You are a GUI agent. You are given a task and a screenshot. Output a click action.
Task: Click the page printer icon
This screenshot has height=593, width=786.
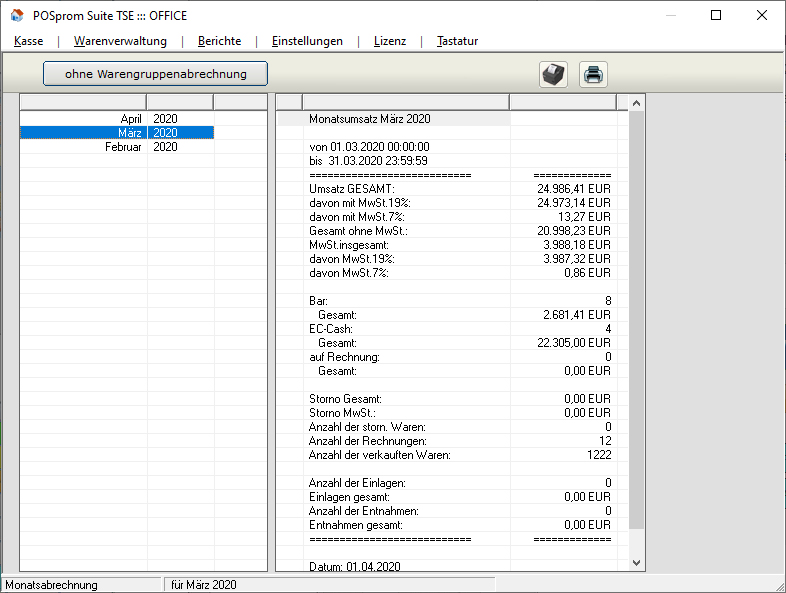(x=594, y=75)
